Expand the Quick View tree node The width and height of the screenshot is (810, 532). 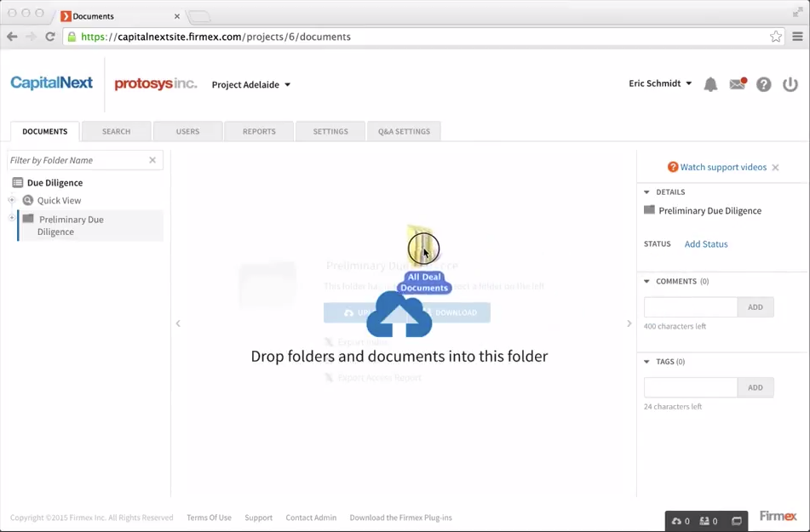click(x=11, y=199)
